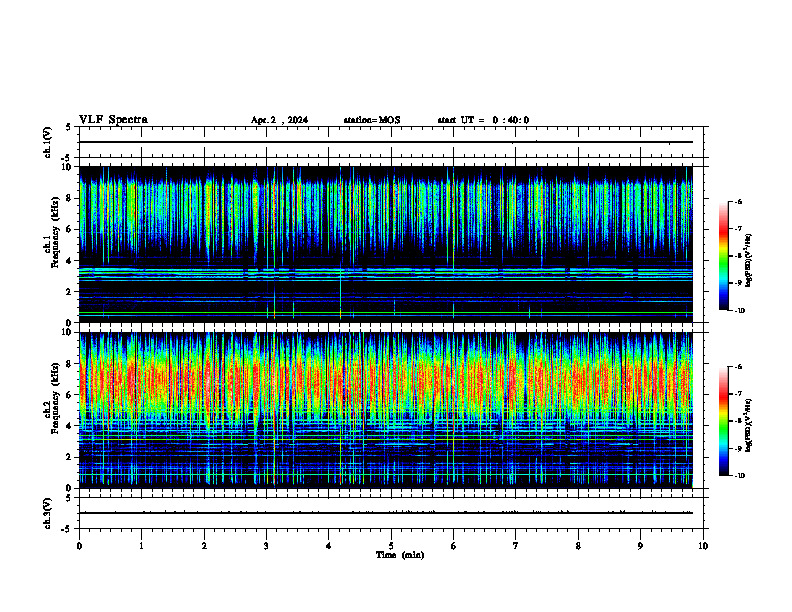This screenshot has height=612, width=792.
Task: Click the "Time (min)" axis label
Action: coord(400,555)
